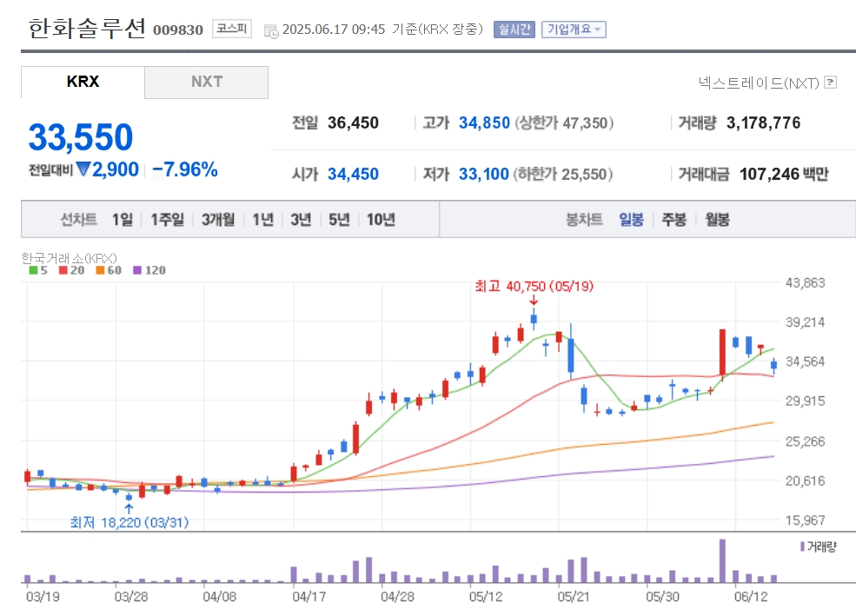
Task: Select the 3개월 line chart period
Action: pyautogui.click(x=218, y=219)
